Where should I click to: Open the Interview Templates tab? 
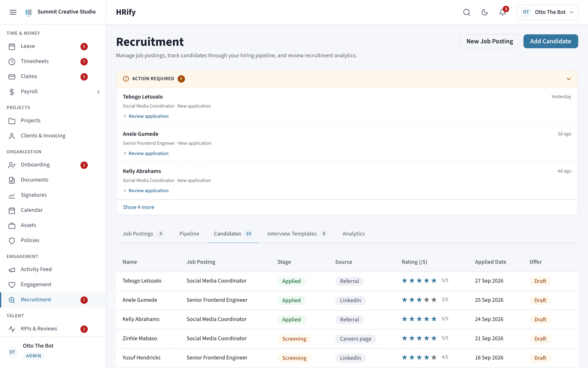point(297,234)
